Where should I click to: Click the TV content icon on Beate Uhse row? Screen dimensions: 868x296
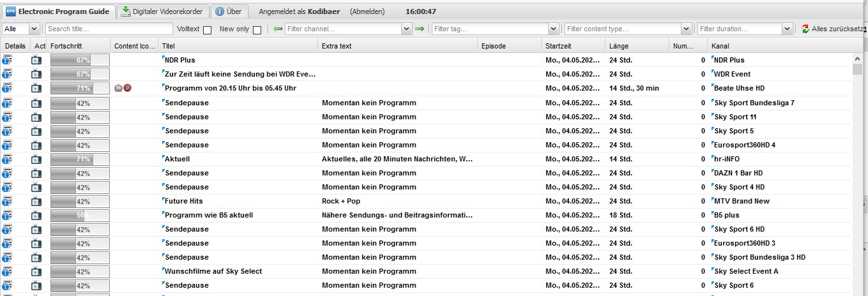pos(119,88)
